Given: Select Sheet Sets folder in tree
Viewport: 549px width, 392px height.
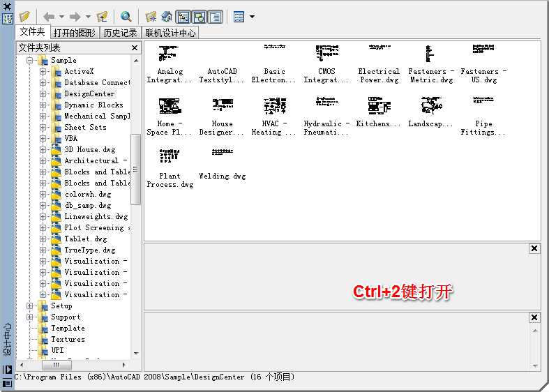Looking at the screenshot, I should pyautogui.click(x=85, y=128).
